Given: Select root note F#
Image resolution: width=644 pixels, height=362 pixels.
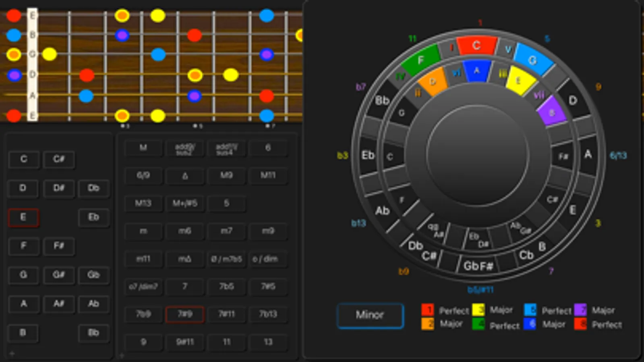Looking at the screenshot, I should (x=59, y=246).
